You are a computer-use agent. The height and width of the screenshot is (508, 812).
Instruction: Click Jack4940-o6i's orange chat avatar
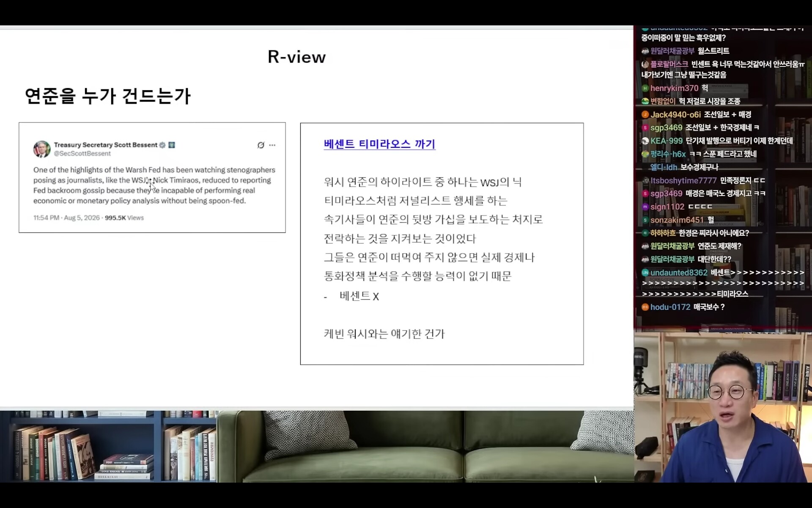point(645,115)
